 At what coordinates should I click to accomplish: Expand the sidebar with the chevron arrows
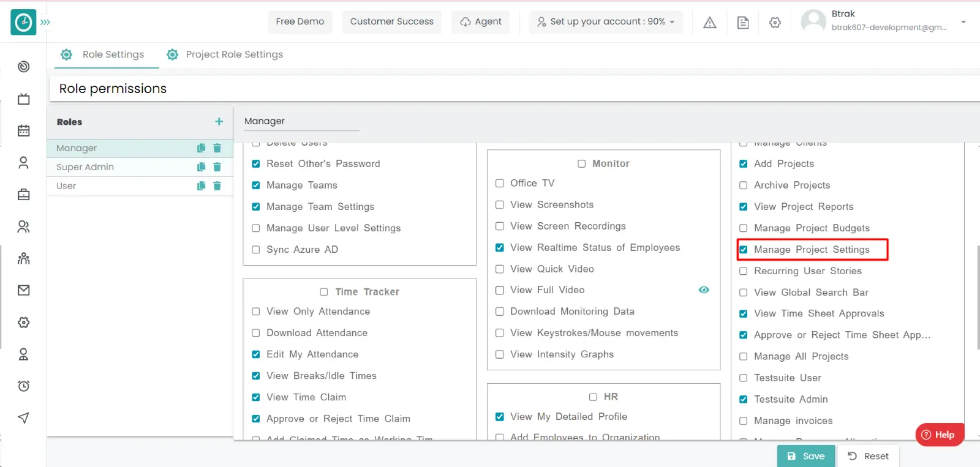coord(45,22)
